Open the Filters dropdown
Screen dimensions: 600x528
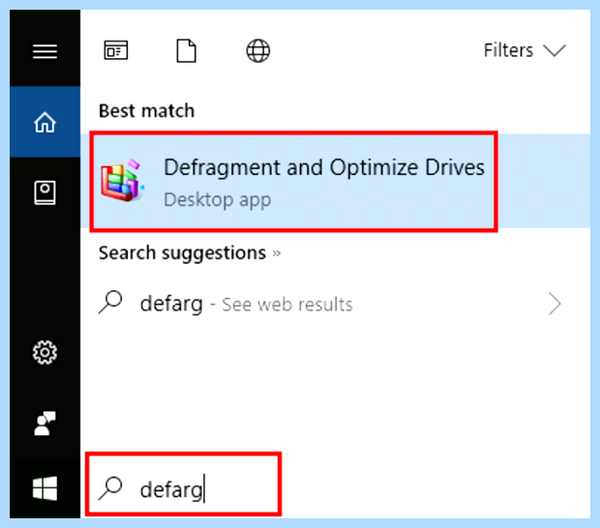pyautogui.click(x=524, y=50)
